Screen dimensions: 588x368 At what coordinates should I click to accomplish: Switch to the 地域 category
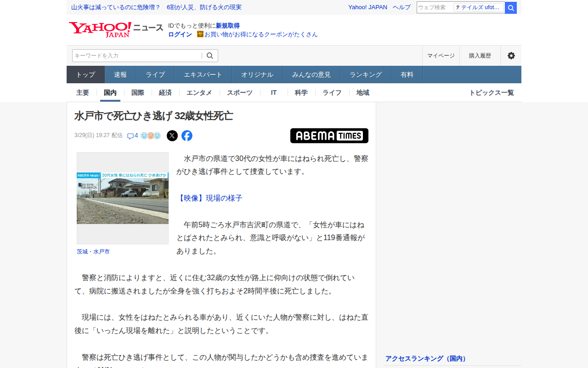coord(363,92)
